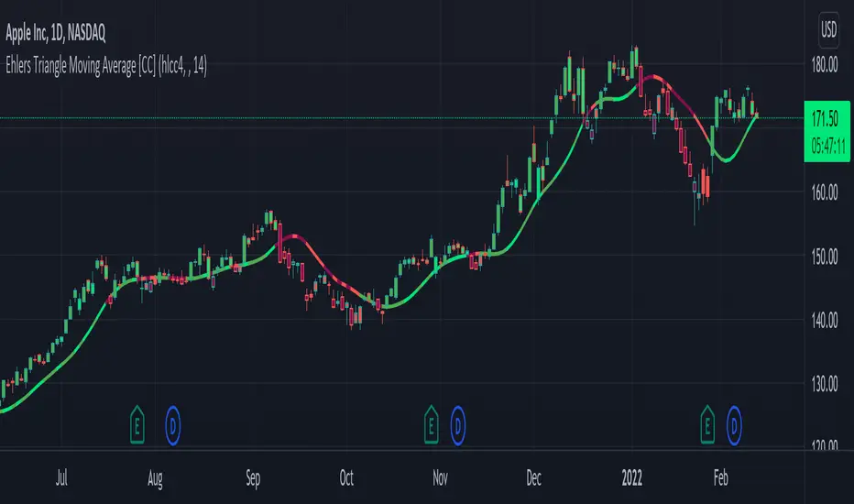Viewport: 854px width, 504px height.
Task: Click the Jul label on time axis
Action: click(61, 477)
